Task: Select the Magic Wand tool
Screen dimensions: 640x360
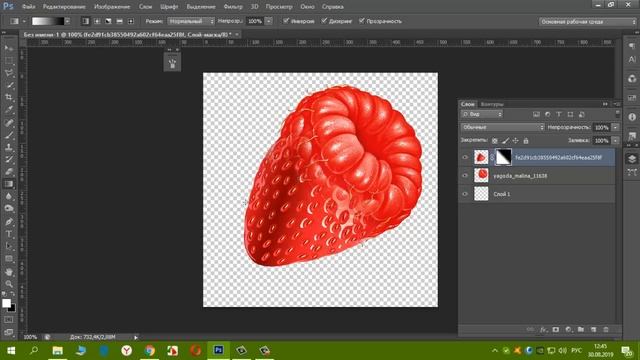Action: [x=9, y=85]
